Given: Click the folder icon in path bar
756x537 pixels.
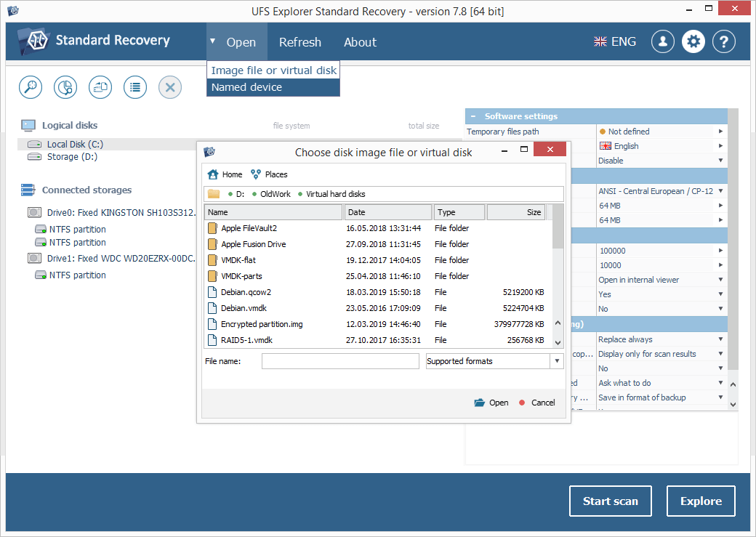Looking at the screenshot, I should click(214, 194).
